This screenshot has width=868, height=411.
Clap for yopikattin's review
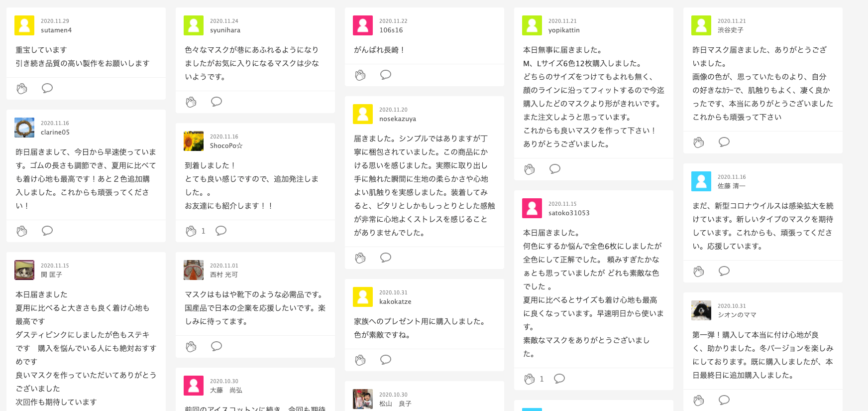pos(530,169)
